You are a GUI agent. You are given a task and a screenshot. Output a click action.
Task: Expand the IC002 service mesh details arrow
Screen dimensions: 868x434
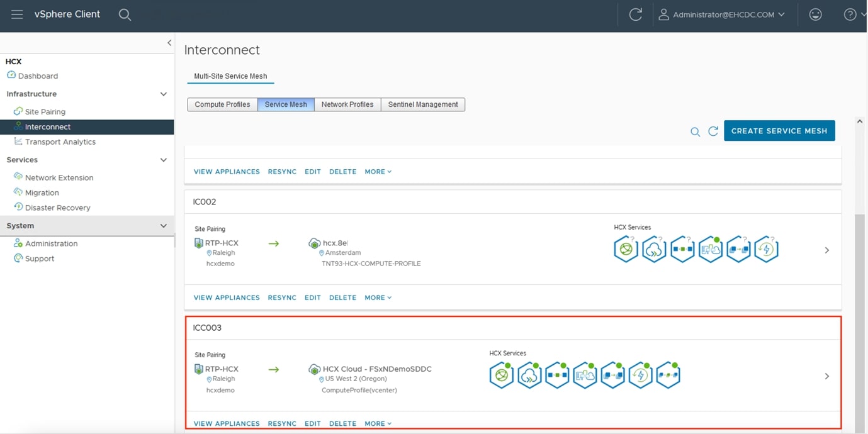826,250
